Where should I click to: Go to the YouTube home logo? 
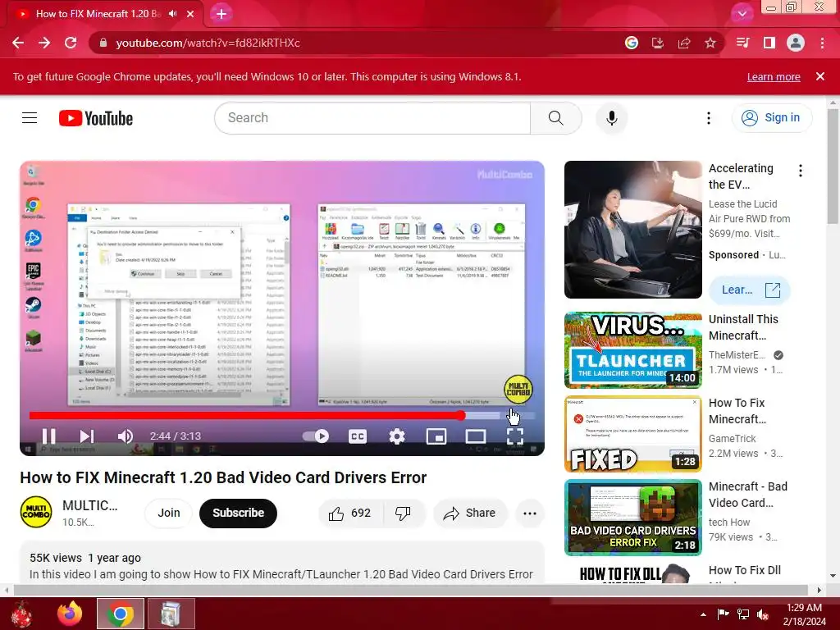point(96,118)
